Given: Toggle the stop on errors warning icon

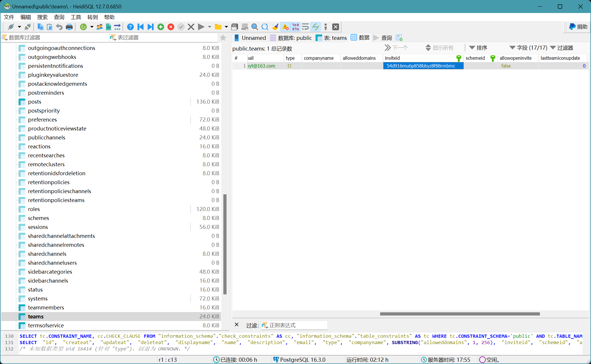Looking at the screenshot, I should (285, 27).
